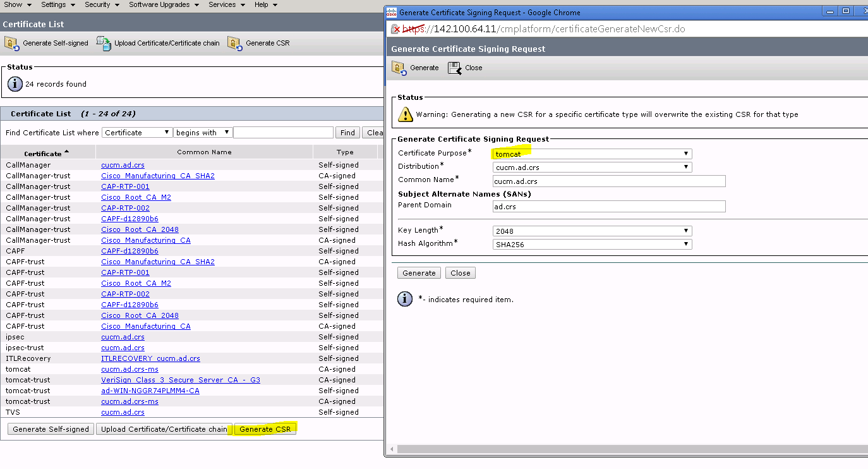Click Generate CSR toolbar label
The height and width of the screenshot is (469, 868).
268,44
